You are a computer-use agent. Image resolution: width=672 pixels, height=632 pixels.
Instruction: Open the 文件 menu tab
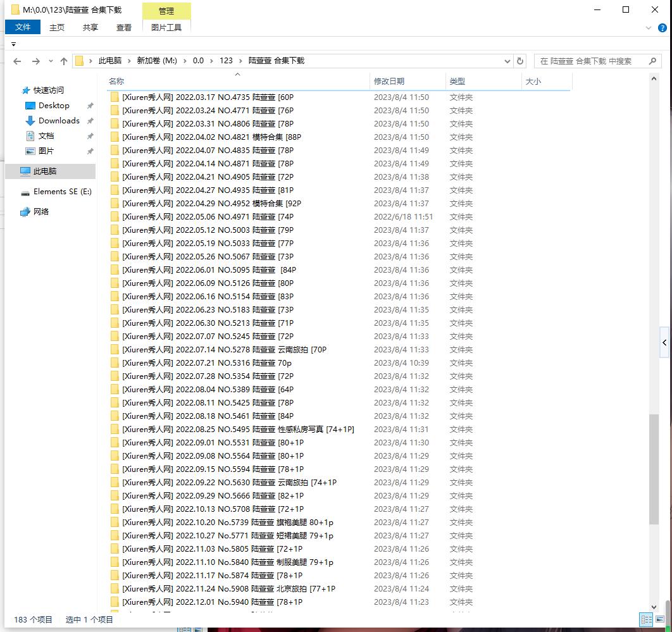[x=23, y=27]
